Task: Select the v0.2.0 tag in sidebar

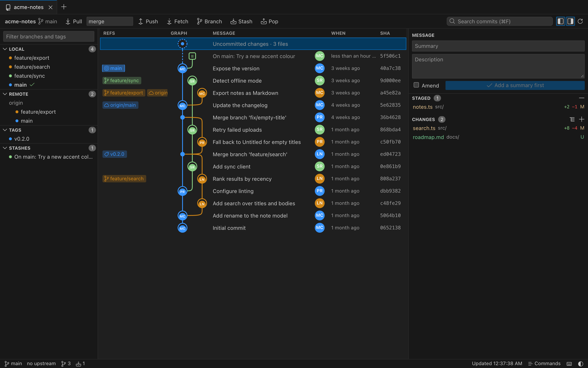Action: pyautogui.click(x=49, y=139)
